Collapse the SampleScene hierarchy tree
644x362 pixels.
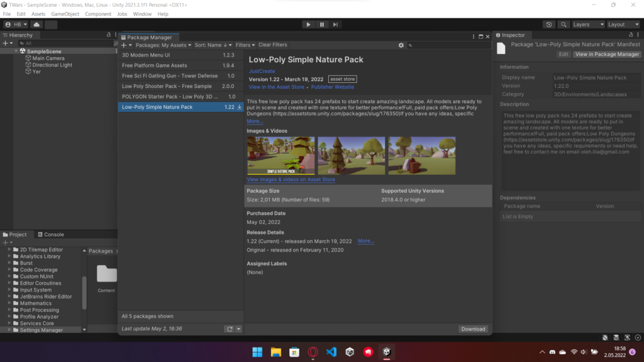pyautogui.click(x=16, y=51)
